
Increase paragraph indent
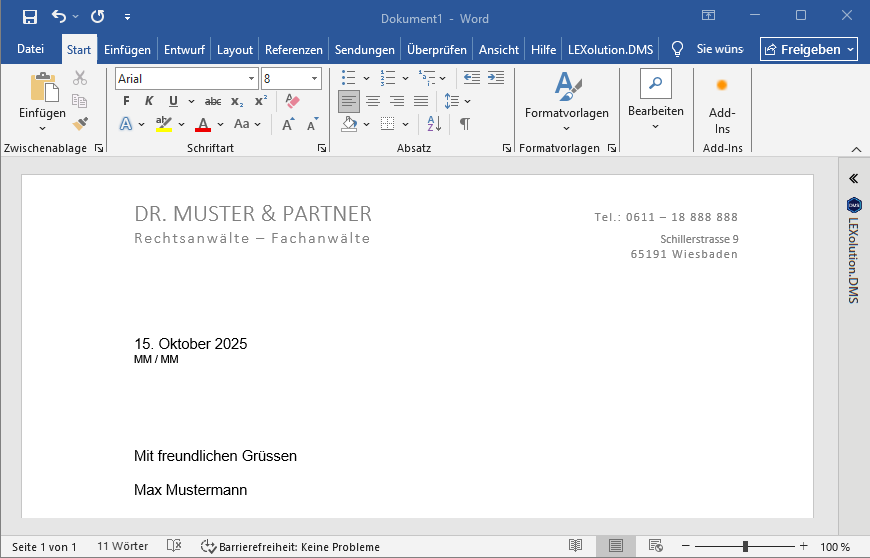pos(496,78)
